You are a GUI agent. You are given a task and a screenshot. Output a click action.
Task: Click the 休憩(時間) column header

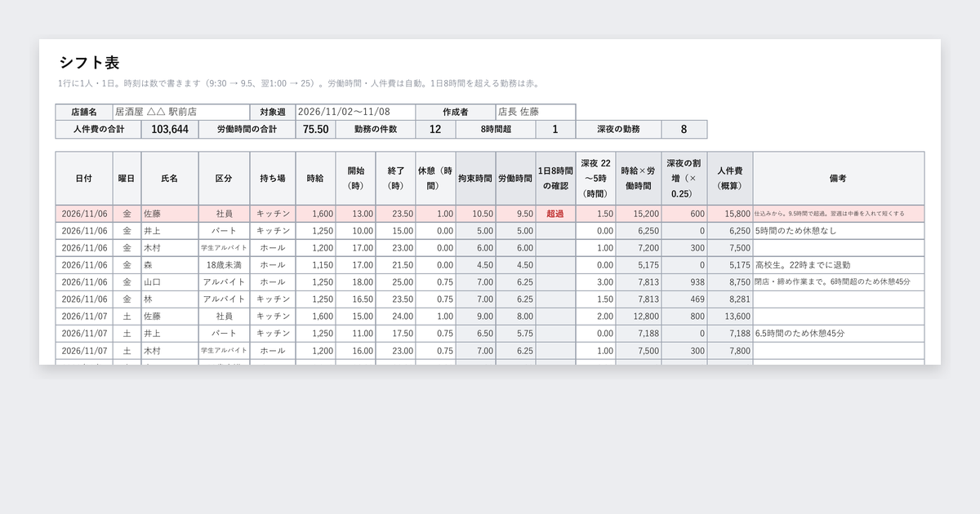pos(435,178)
